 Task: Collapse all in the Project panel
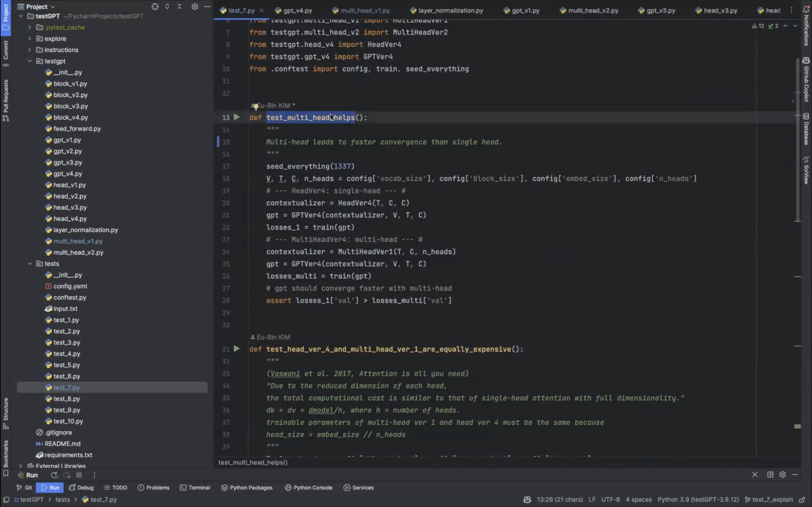pos(179,7)
